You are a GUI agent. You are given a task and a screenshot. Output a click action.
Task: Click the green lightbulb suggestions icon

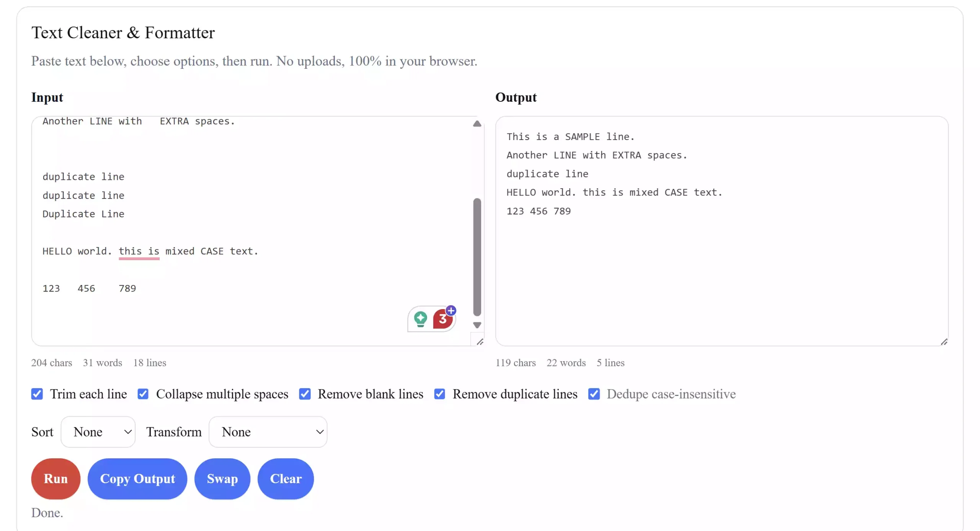click(420, 319)
